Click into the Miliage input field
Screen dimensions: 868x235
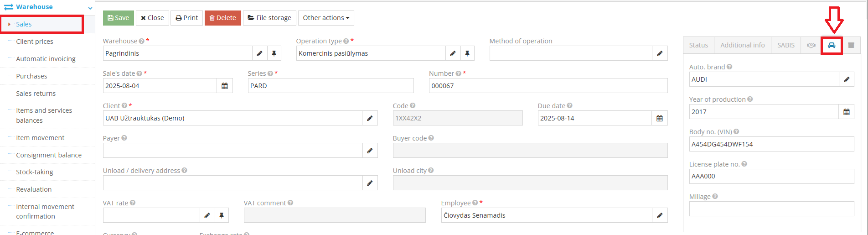tap(771, 209)
